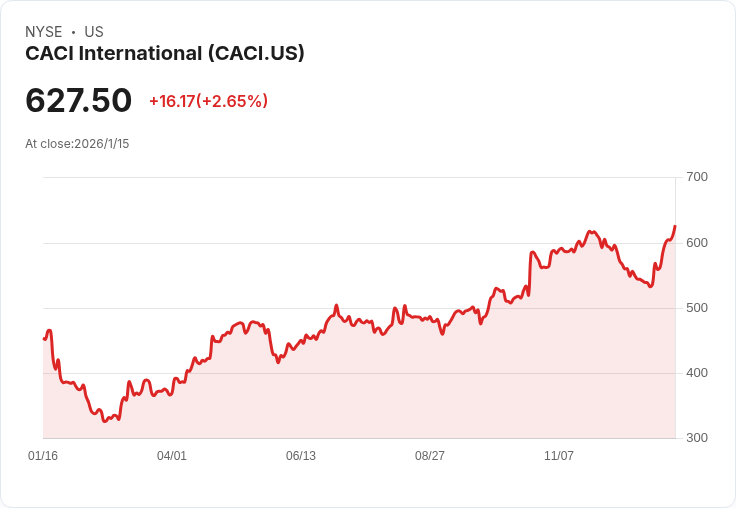Click the 627.50 price value

click(x=78, y=100)
